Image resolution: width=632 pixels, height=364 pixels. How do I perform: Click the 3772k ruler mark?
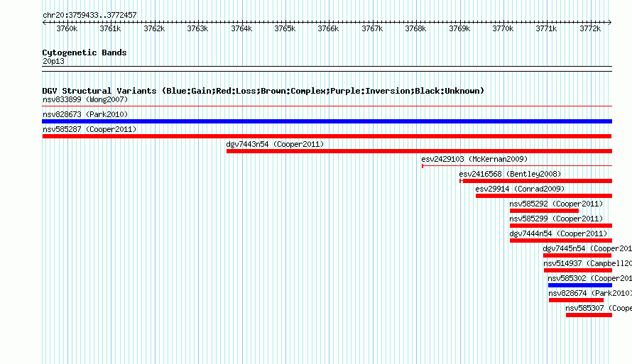590,28
